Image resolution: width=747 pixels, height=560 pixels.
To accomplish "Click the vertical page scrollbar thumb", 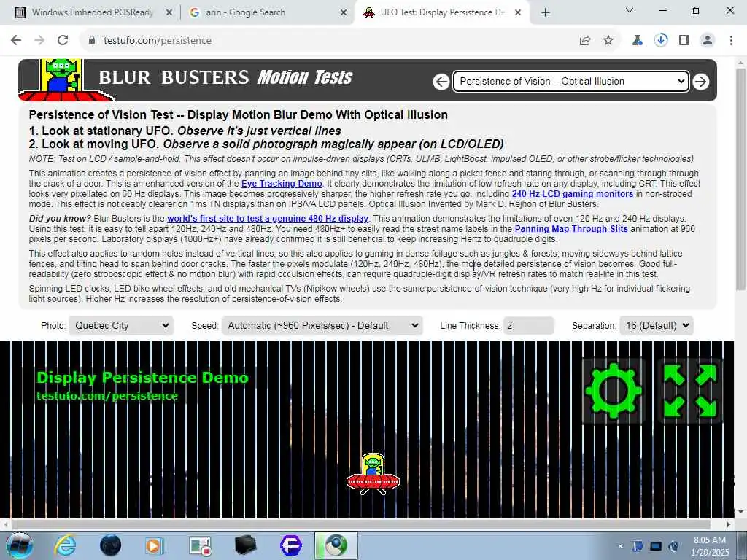I will pos(740,179).
